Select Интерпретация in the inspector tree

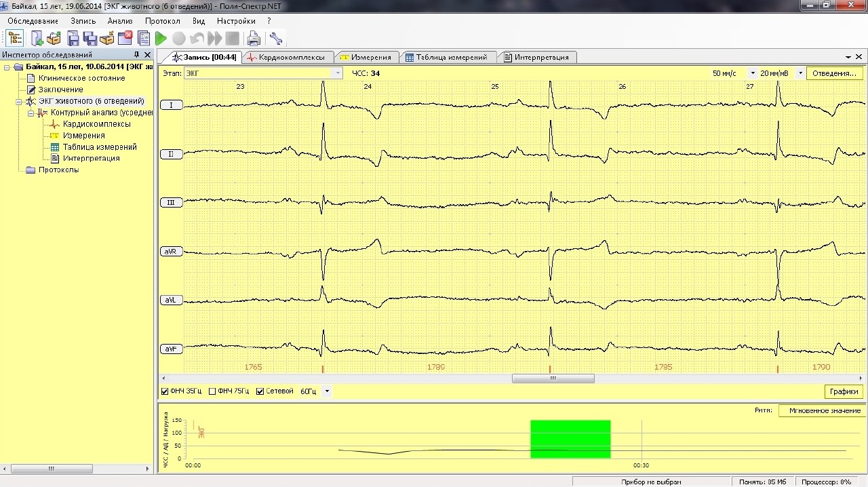click(x=92, y=159)
